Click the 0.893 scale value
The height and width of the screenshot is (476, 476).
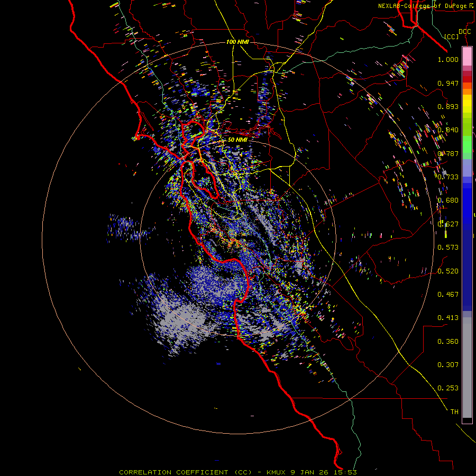[448, 106]
